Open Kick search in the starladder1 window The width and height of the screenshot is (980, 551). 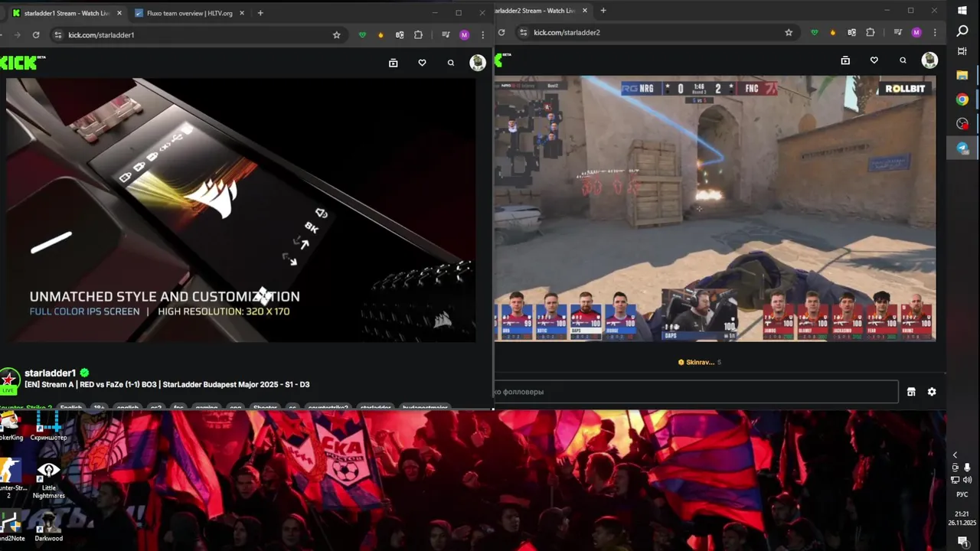click(450, 63)
